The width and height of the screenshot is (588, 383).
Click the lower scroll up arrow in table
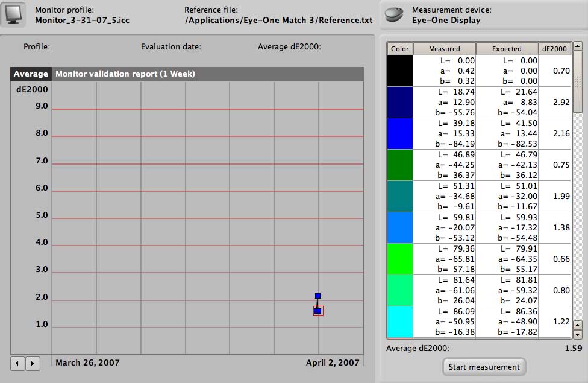(578, 325)
